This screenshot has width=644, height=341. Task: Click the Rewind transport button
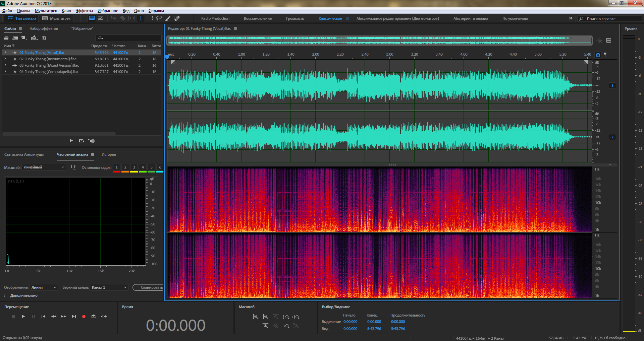tap(54, 316)
